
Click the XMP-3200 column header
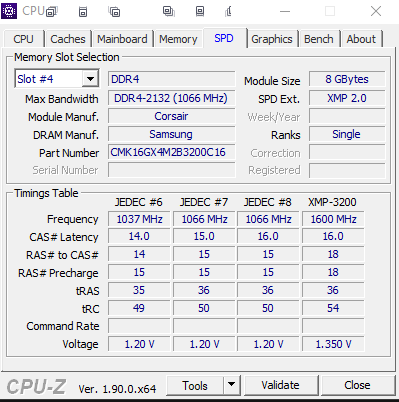pyautogui.click(x=332, y=202)
